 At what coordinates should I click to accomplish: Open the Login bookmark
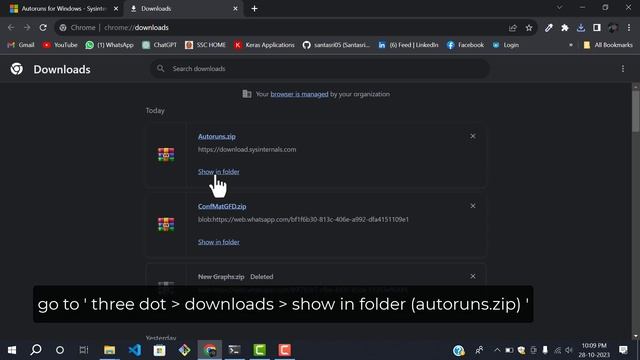click(x=505, y=45)
